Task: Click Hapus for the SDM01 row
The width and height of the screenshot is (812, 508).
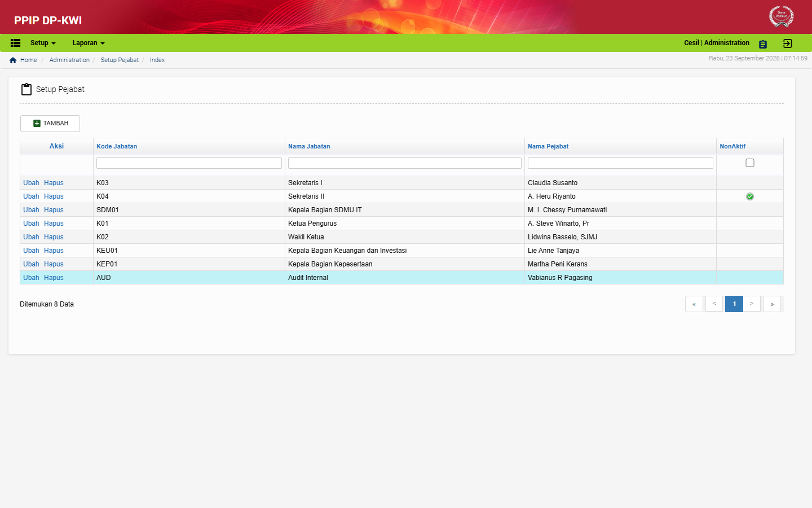Action: [54, 210]
